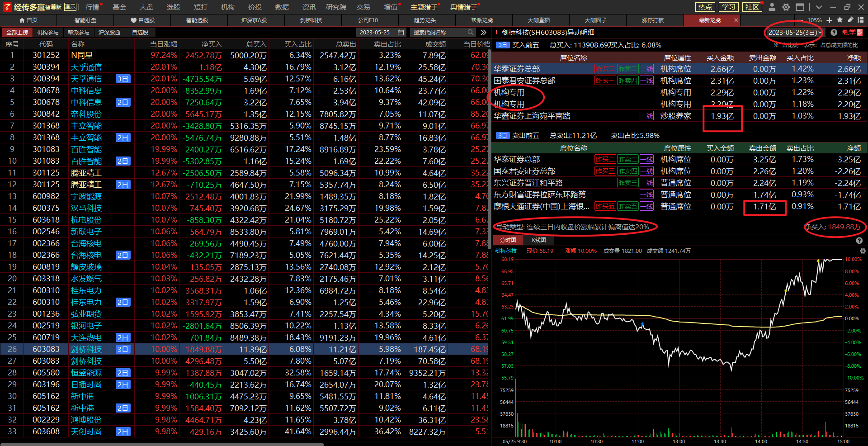868x446 pixels.
Task: Sort by 成交额 column header
Action: [x=435, y=44]
